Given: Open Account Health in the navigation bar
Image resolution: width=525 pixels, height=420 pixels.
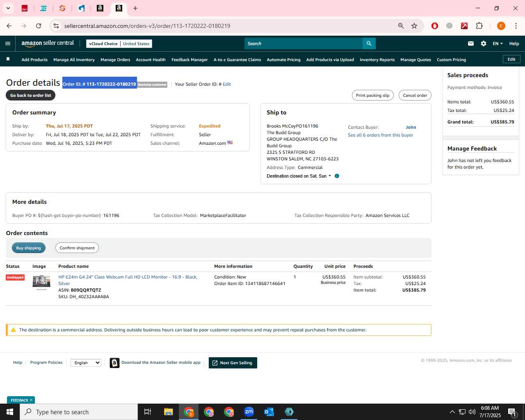Looking at the screenshot, I should (x=151, y=59).
